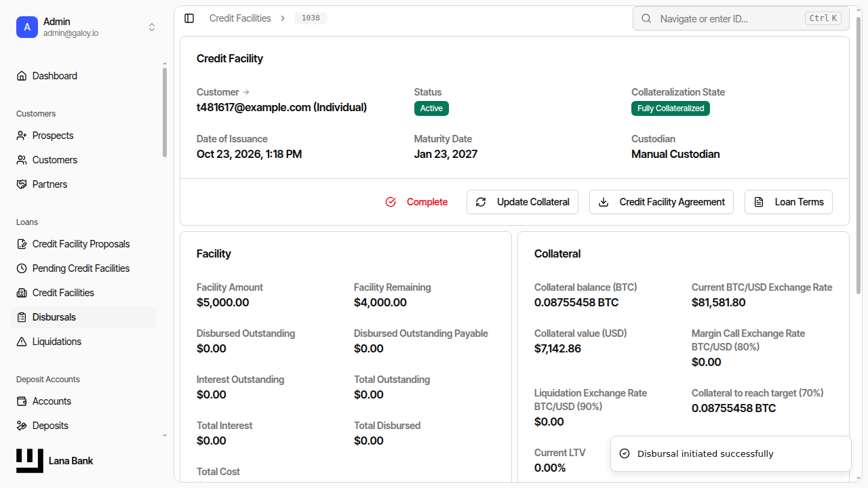Expand the Admin account switcher chevrons
Screen dimensions: 868x488
click(x=152, y=27)
